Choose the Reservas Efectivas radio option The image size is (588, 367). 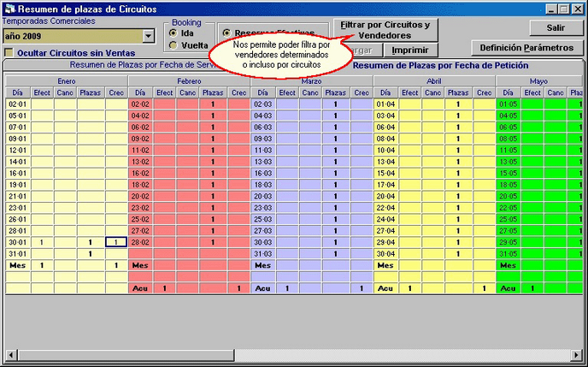[x=226, y=33]
